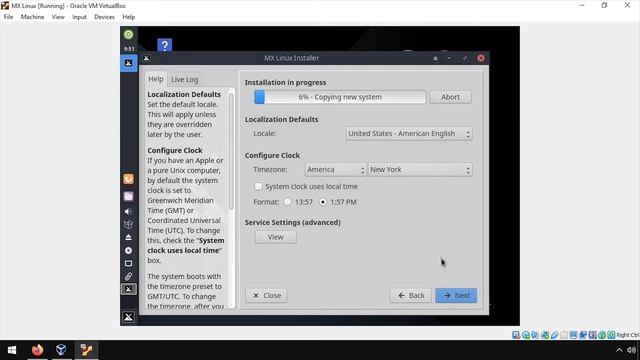Open the VirtualBox View menu
640x360 pixels.
[58, 17]
